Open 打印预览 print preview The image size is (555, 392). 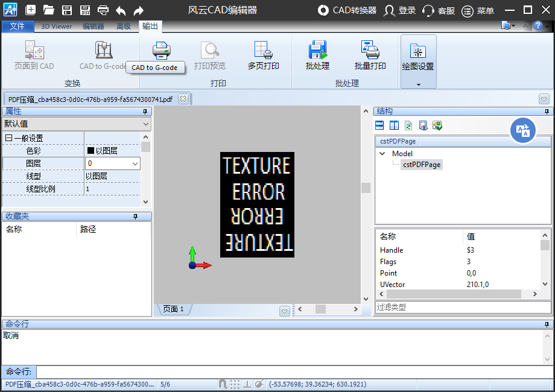pos(210,55)
